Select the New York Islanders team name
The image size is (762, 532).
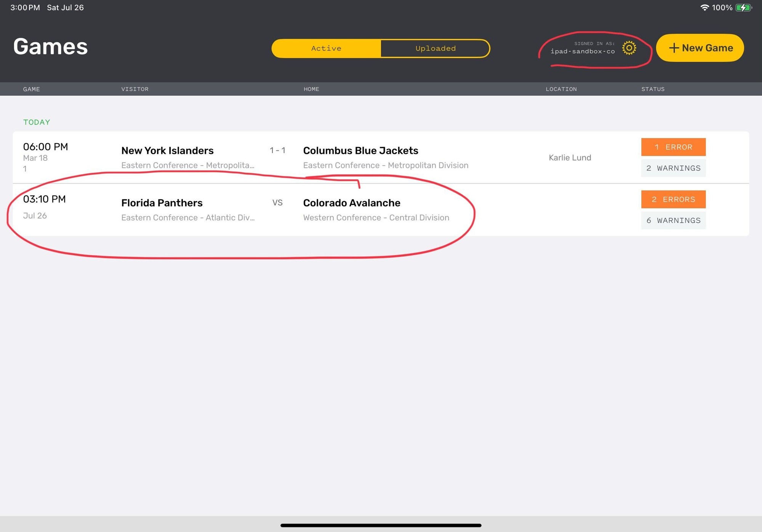point(167,150)
